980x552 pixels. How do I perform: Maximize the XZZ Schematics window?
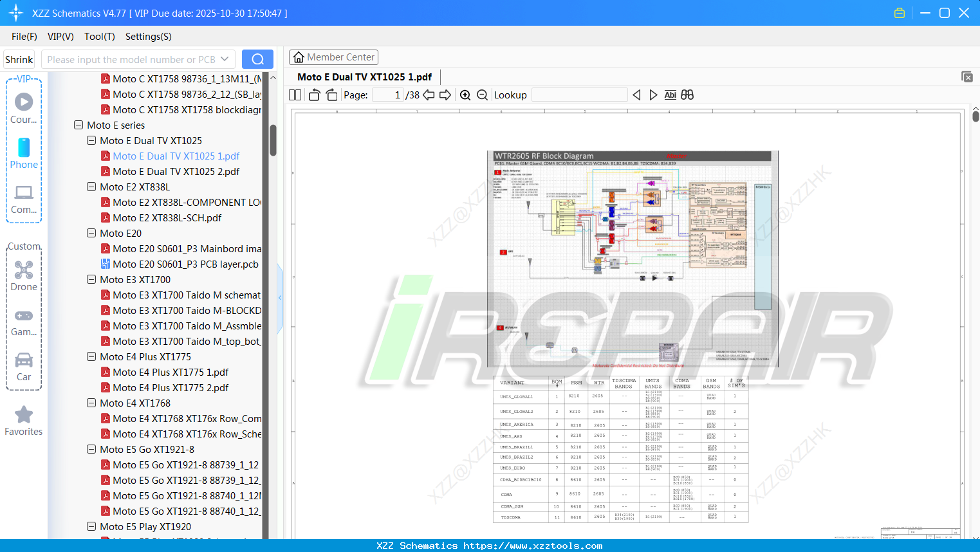tap(945, 13)
